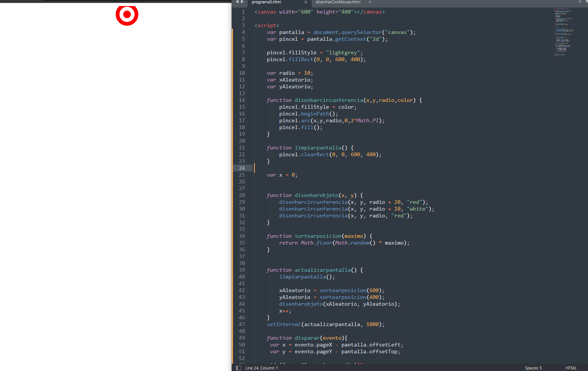Open the Spaces: 5 indentation menu

click(533, 368)
